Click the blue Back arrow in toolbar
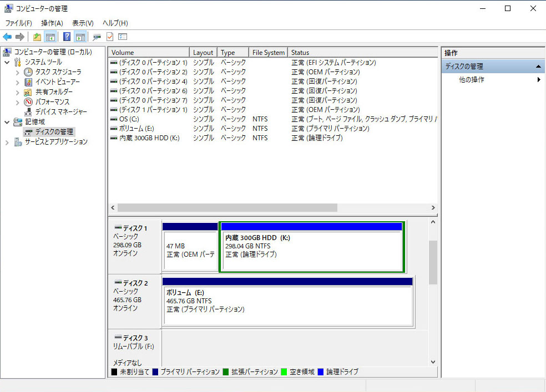546x392 pixels. pos(7,37)
